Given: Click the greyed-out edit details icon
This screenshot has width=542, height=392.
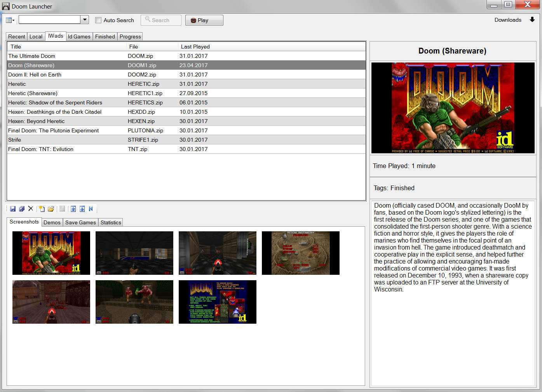Looking at the screenshot, I should coord(62,209).
